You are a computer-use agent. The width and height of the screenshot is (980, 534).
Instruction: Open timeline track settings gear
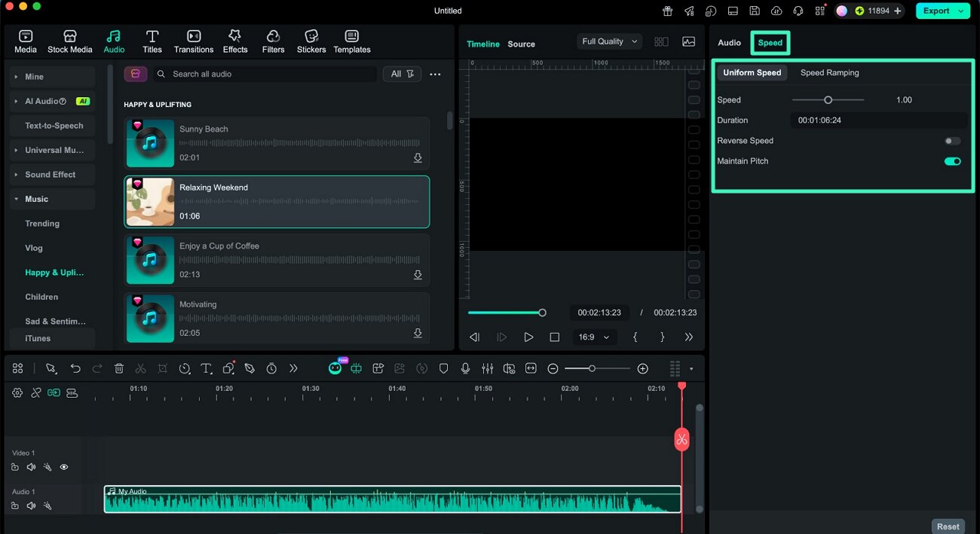(x=17, y=392)
